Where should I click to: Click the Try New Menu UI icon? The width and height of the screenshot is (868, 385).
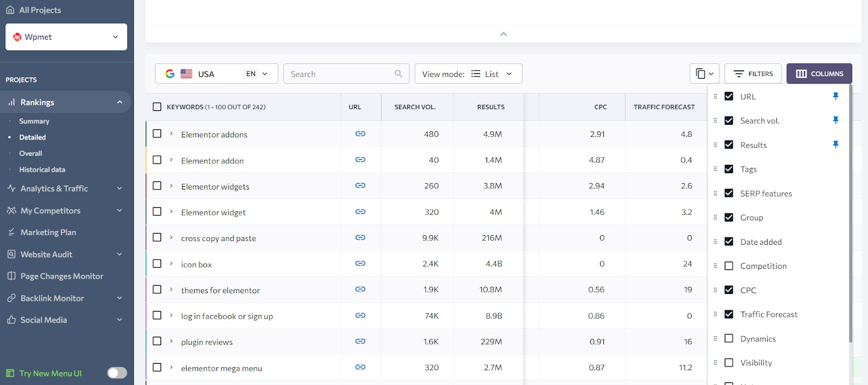(10, 373)
